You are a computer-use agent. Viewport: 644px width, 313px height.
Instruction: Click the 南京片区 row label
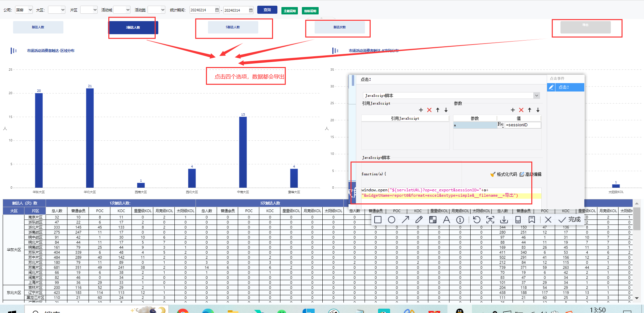[x=36, y=217]
